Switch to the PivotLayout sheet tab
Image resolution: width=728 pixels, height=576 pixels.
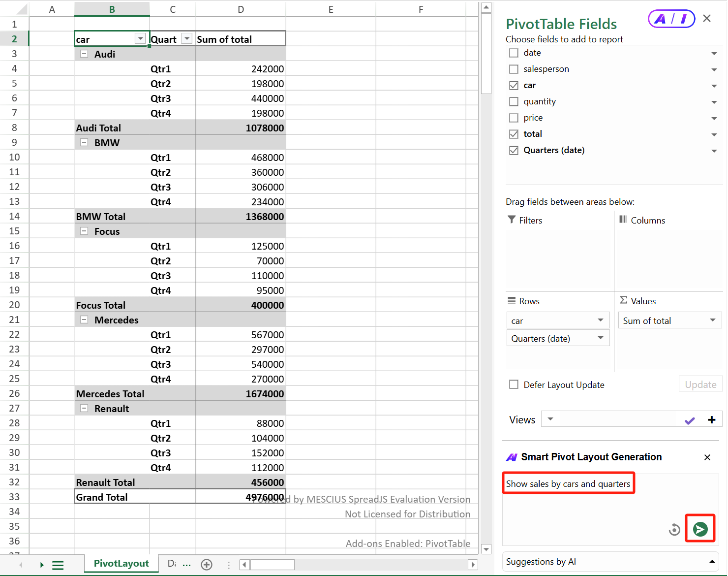121,564
